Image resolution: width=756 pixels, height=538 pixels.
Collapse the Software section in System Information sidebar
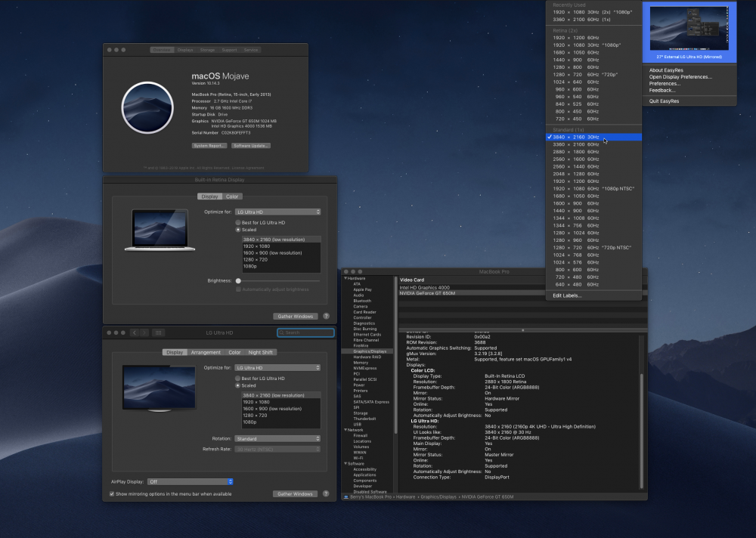click(345, 463)
